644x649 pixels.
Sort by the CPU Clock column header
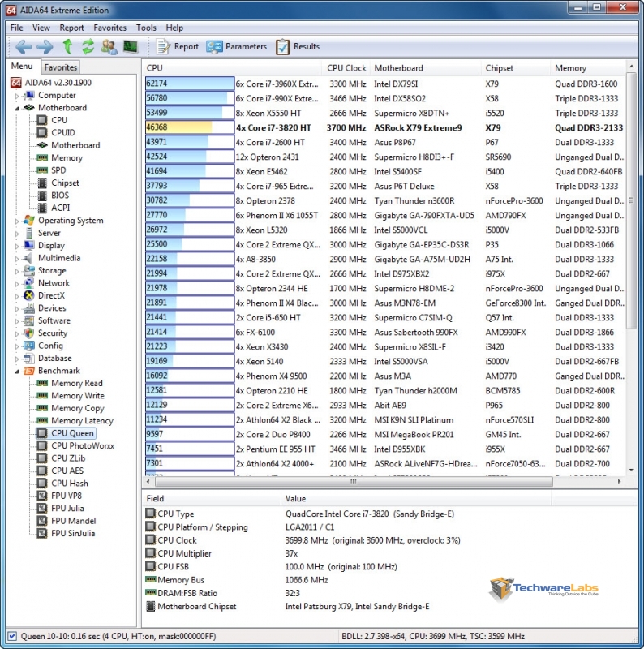click(346, 68)
